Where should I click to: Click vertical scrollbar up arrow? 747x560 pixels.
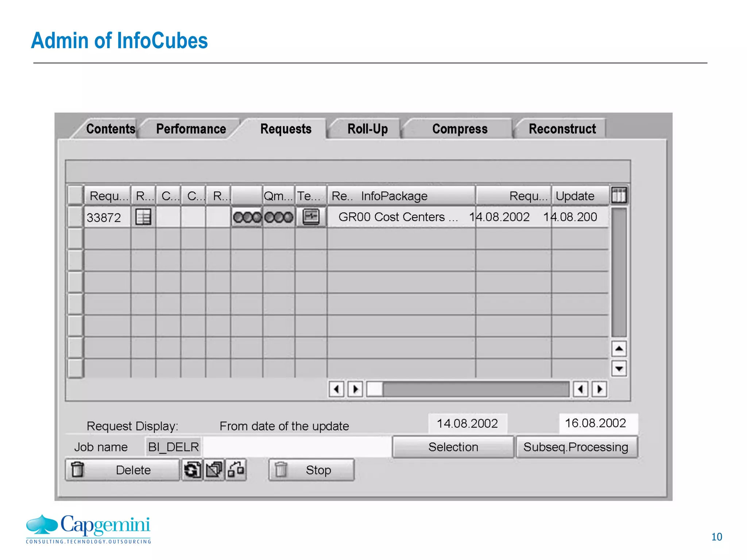(619, 349)
